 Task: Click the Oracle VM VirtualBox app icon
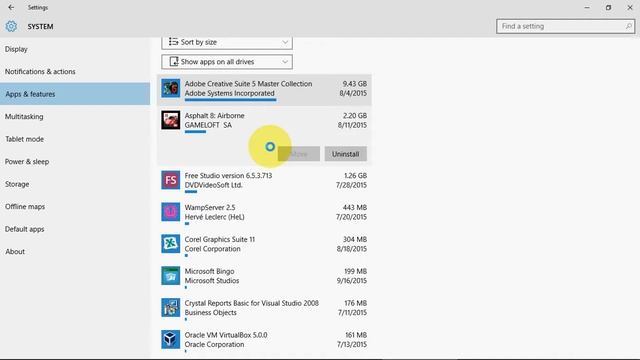170,339
